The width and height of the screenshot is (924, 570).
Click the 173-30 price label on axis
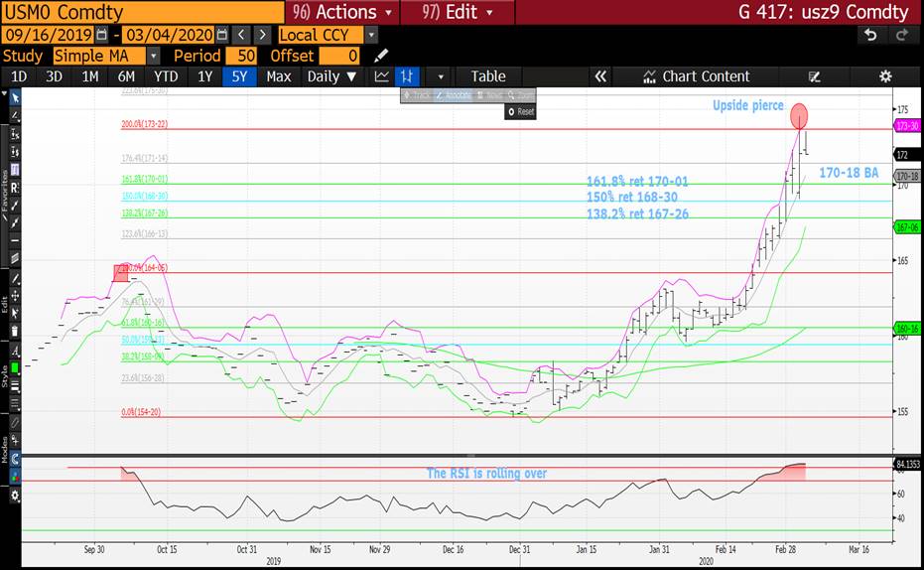(907, 125)
